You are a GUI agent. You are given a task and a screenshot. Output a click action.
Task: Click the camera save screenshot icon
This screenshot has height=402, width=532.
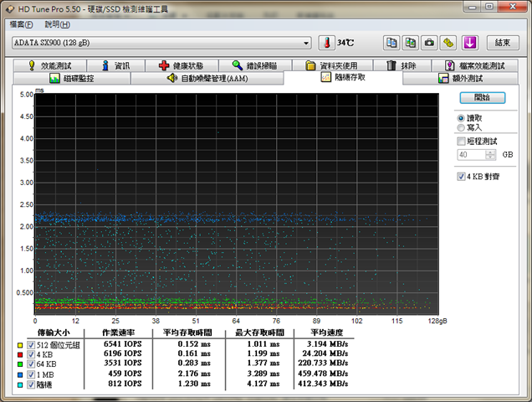pyautogui.click(x=429, y=43)
